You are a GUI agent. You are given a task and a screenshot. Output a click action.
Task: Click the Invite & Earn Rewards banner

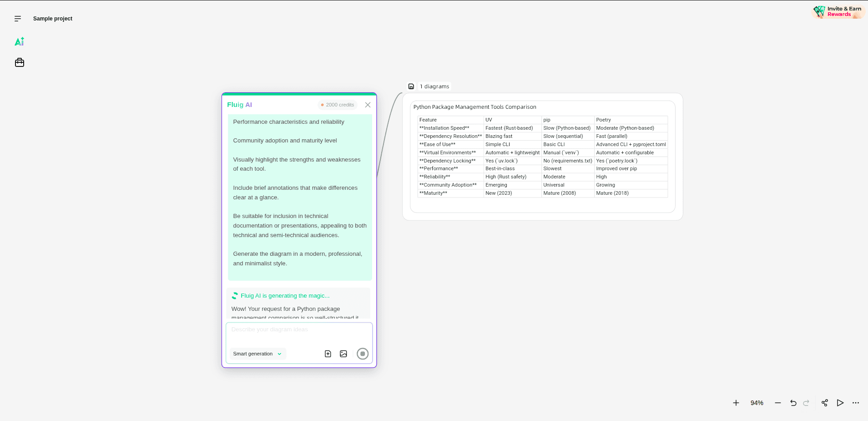click(x=838, y=11)
